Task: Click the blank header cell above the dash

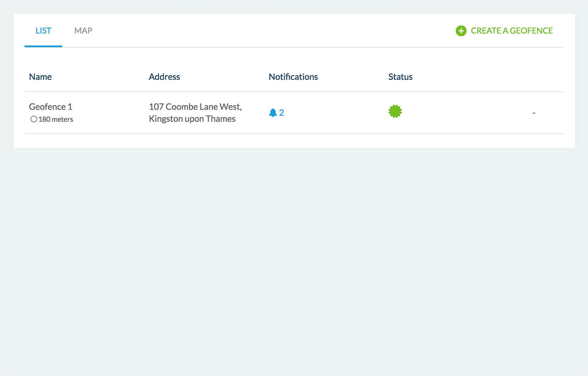Action: point(534,77)
